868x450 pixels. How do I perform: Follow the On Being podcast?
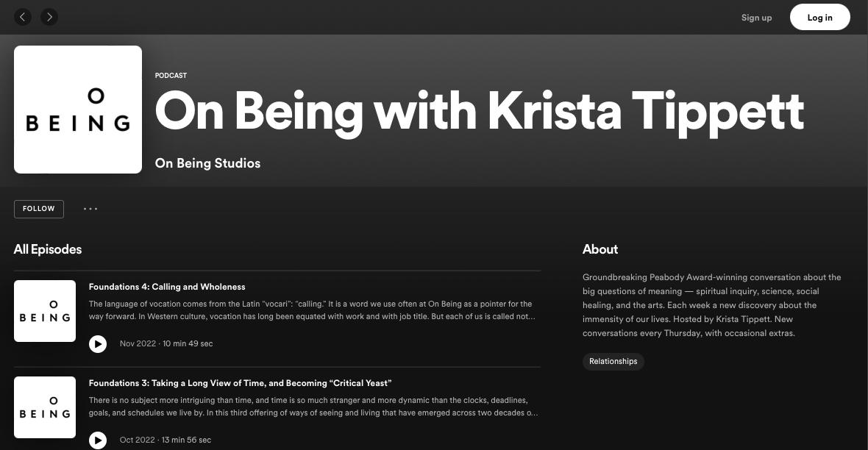click(39, 209)
